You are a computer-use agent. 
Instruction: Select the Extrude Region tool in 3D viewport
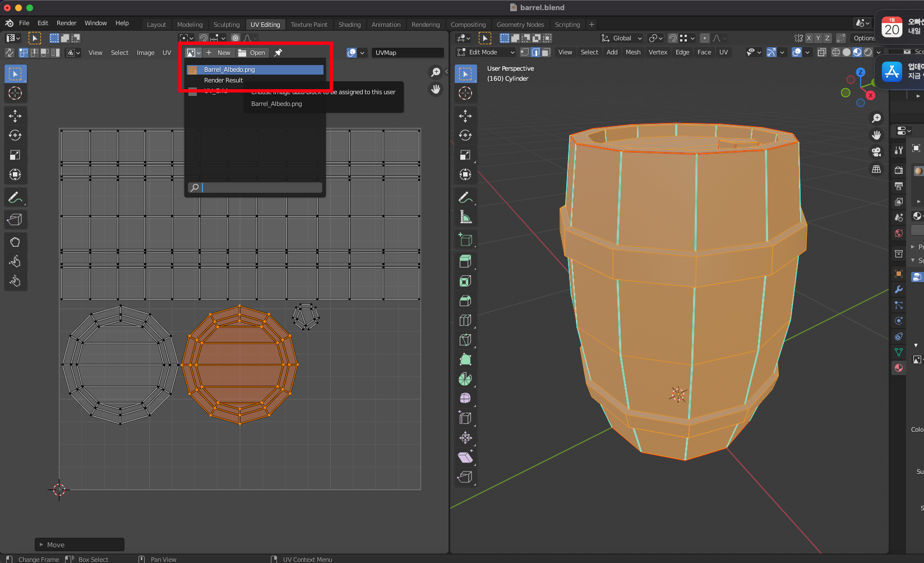465,261
